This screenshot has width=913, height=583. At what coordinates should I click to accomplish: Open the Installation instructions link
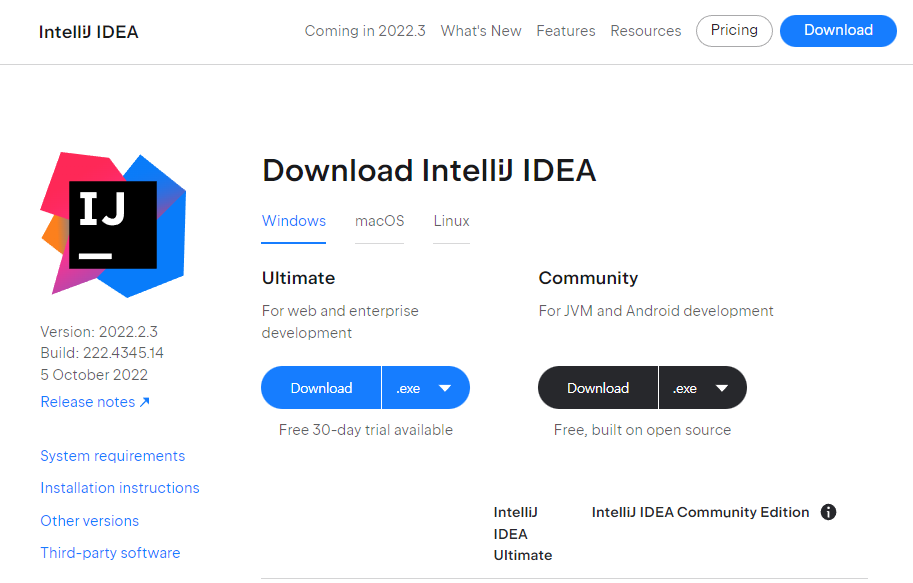pos(119,488)
